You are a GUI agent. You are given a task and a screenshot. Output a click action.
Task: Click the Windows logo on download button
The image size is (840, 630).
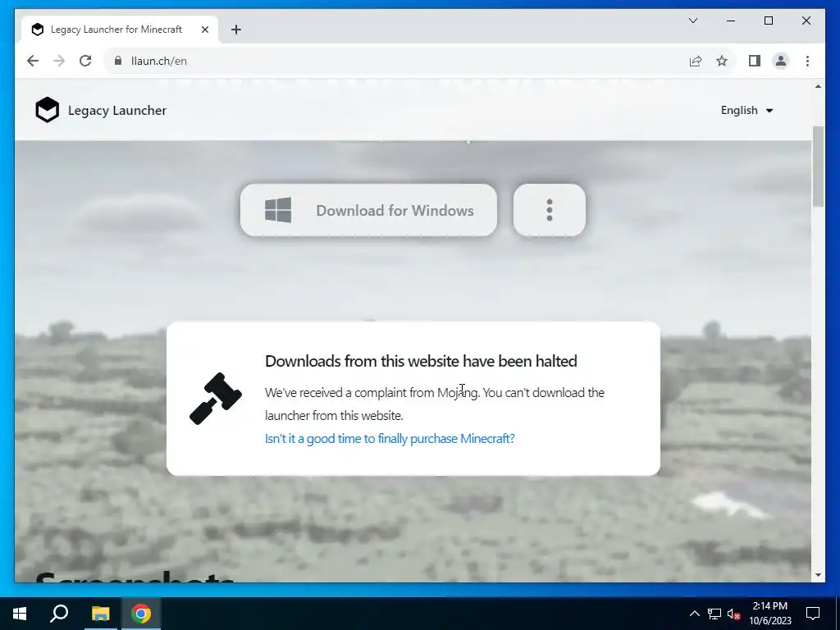278,210
